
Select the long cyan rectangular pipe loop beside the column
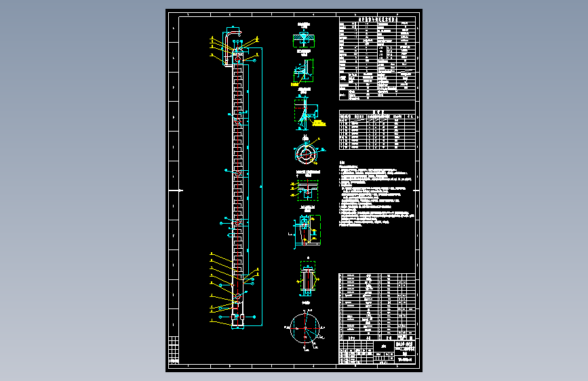pyautogui.click(x=255, y=186)
